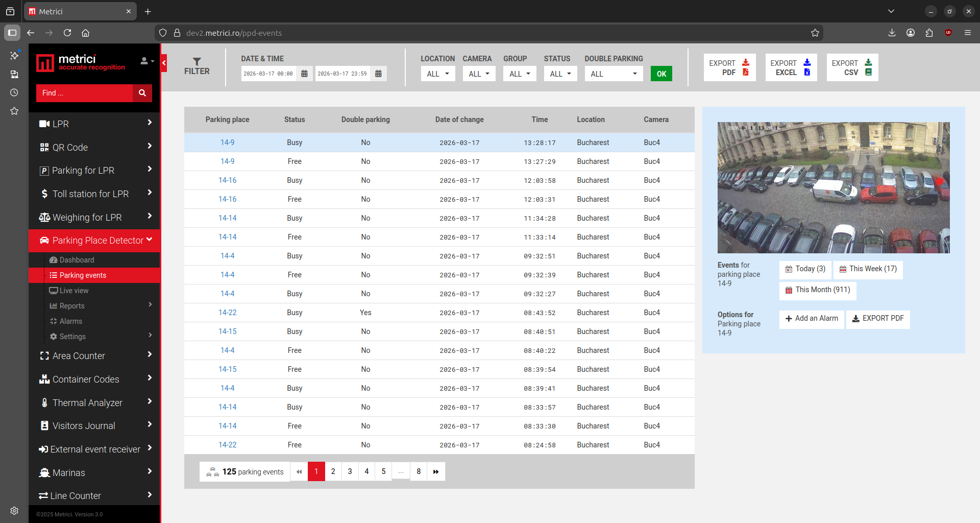Image resolution: width=980 pixels, height=523 pixels.
Task: Click the 13:28:17 time cell
Action: (x=540, y=143)
